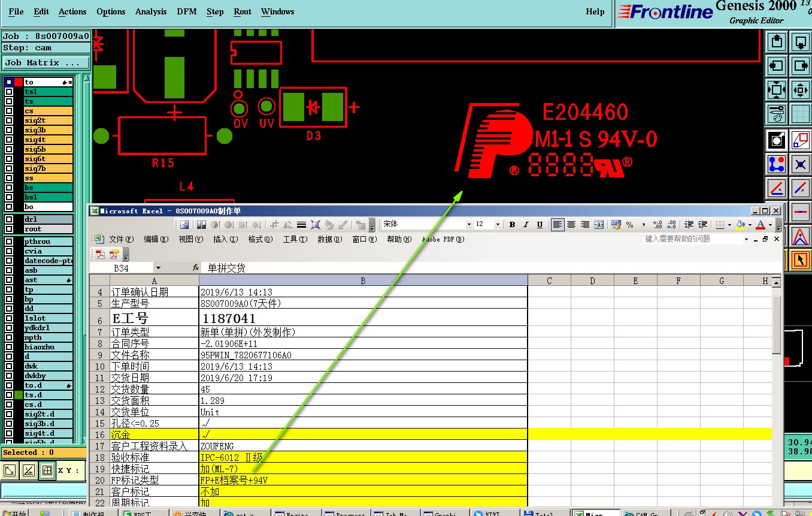Image resolution: width=812 pixels, height=516 pixels.
Task: Click cell containing IPC-6012 Ⅱ级
Action: pyautogui.click(x=363, y=457)
